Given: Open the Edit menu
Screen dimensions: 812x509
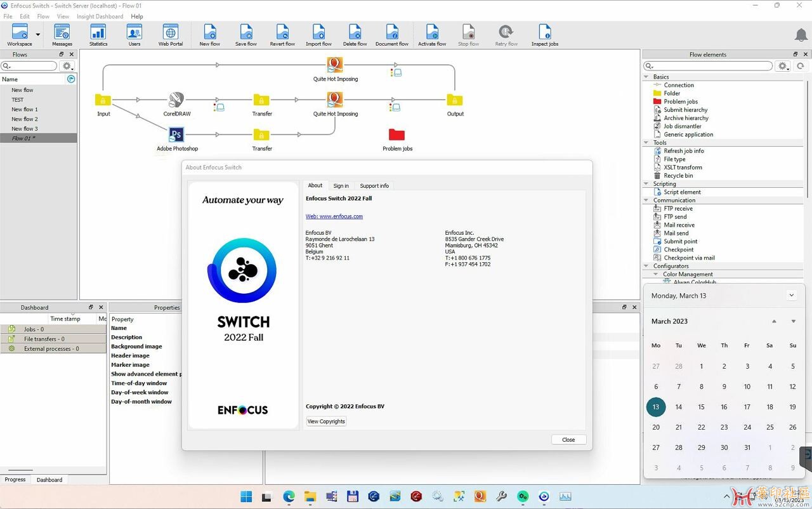Looking at the screenshot, I should [25, 17].
